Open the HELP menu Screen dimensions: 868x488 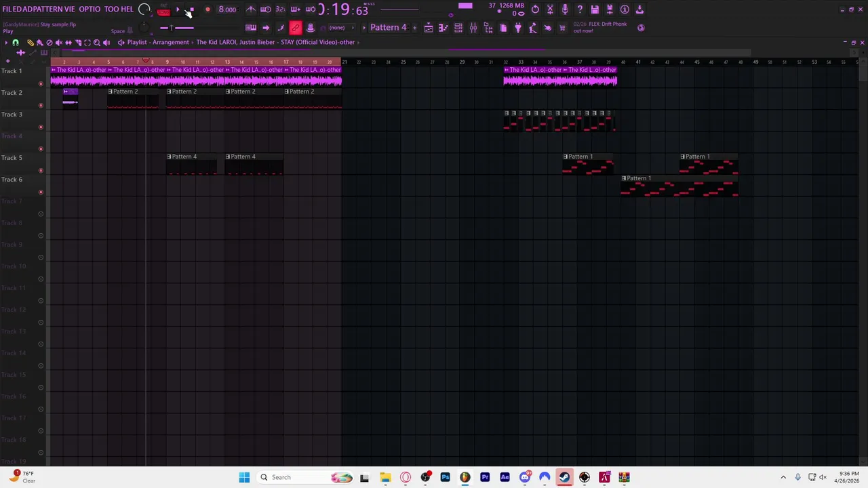pos(127,9)
